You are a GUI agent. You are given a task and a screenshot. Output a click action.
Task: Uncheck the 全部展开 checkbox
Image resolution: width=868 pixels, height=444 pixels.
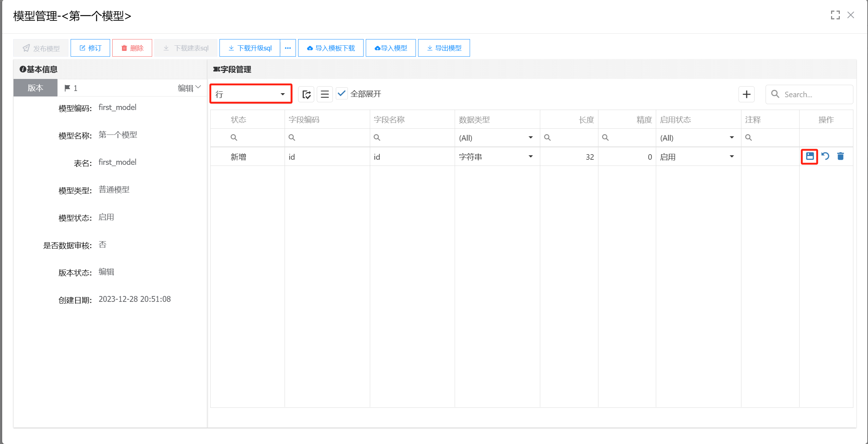[341, 94]
